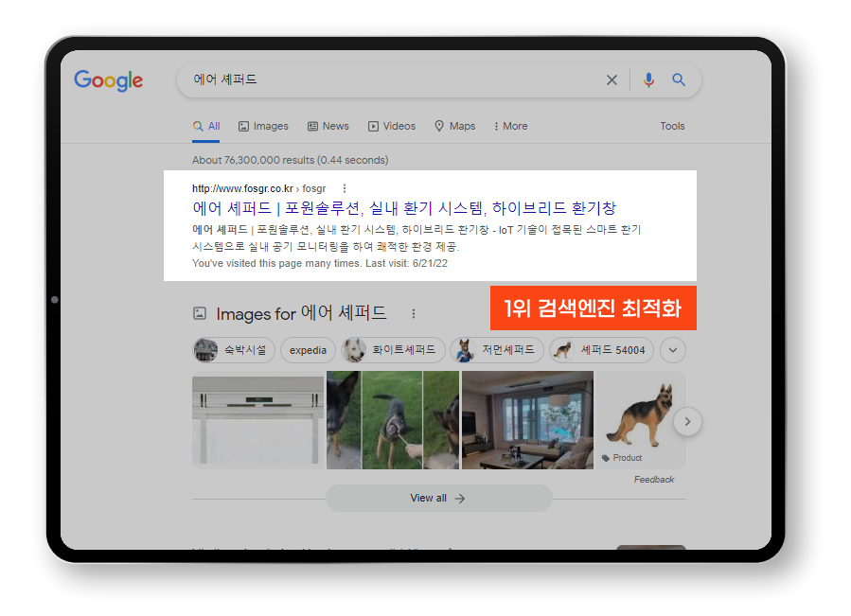851x616 pixels.
Task: Click the Feedback link under images
Action: [654, 479]
